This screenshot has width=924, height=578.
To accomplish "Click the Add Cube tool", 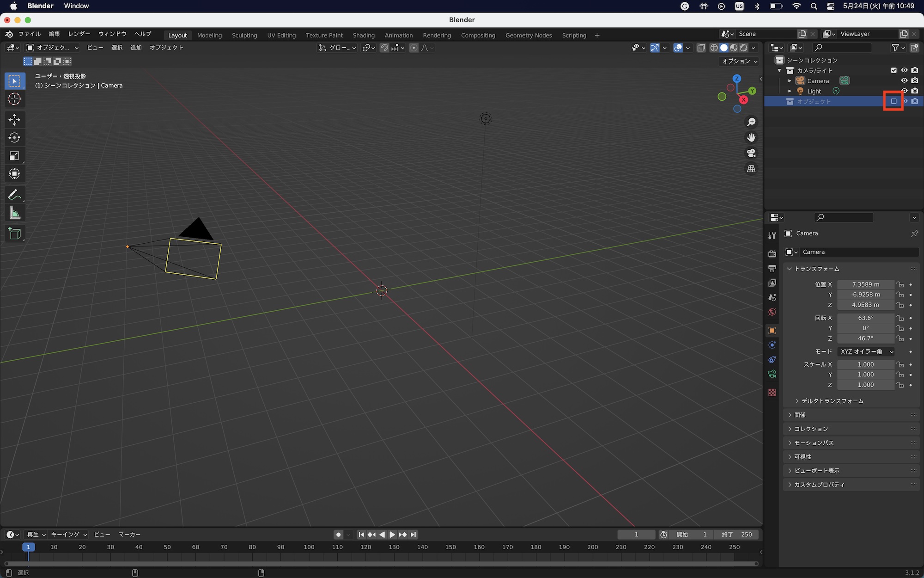I will 14,234.
